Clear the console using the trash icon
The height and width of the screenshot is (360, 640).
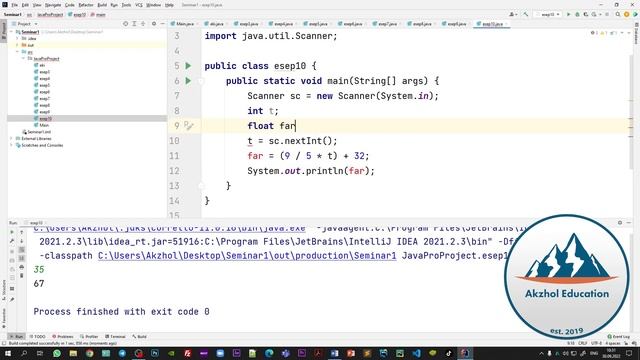point(22,276)
